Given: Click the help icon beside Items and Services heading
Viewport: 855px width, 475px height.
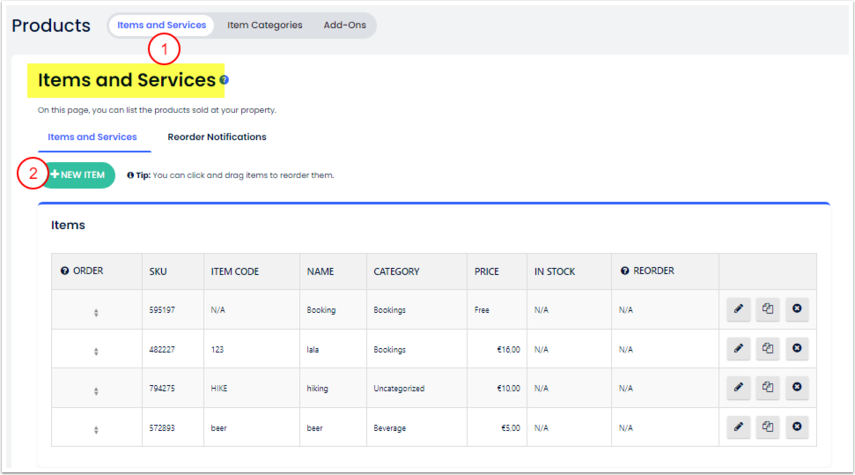Looking at the screenshot, I should pos(224,80).
